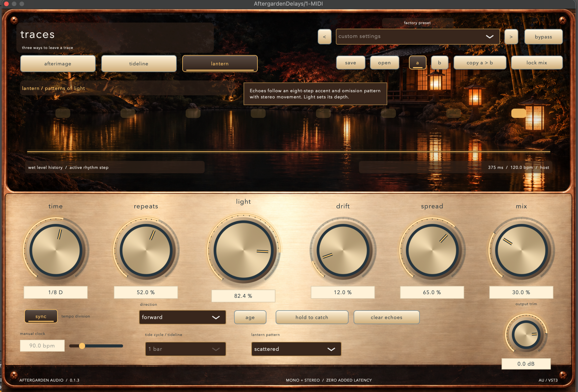Switch to the tideline mode tab

pyautogui.click(x=139, y=63)
